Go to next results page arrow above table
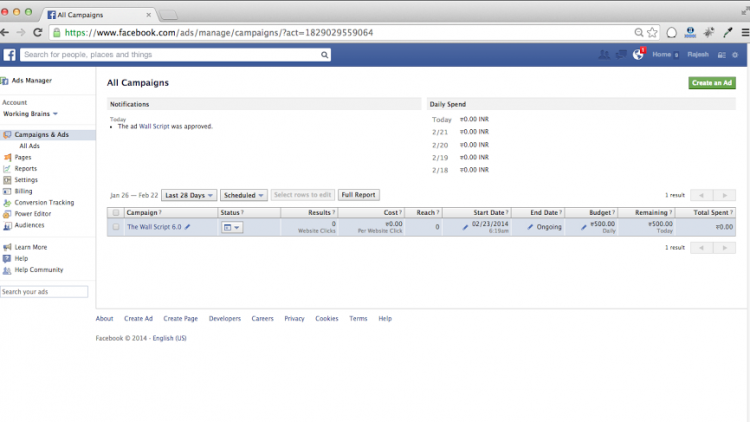The height and width of the screenshot is (422, 750). [725, 195]
